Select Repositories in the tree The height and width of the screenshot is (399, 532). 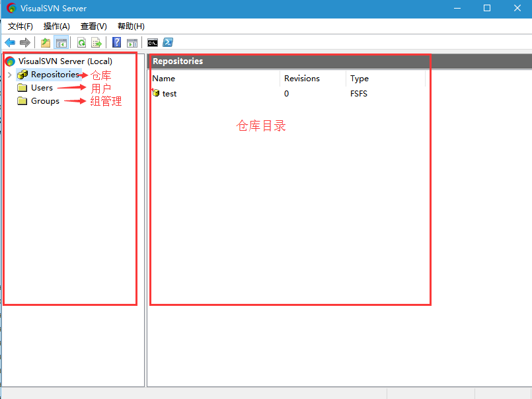(x=55, y=74)
